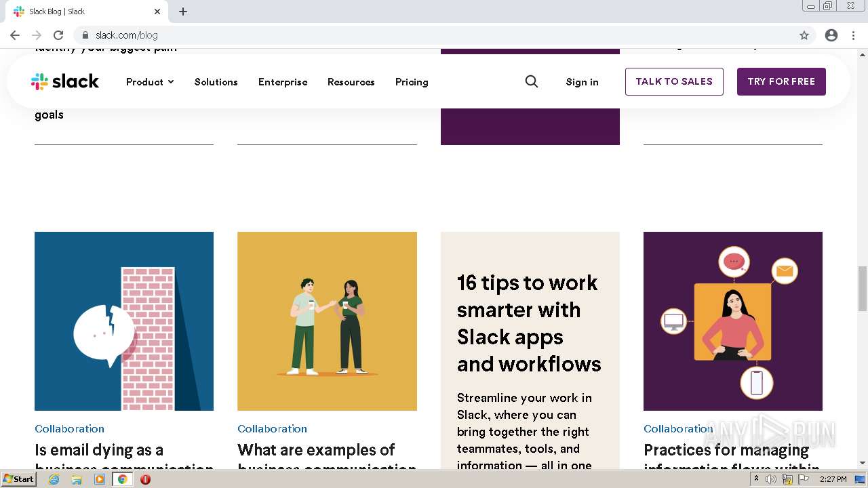Viewport: 868px width, 488px height.
Task: Go to the Pricing page
Action: point(412,82)
